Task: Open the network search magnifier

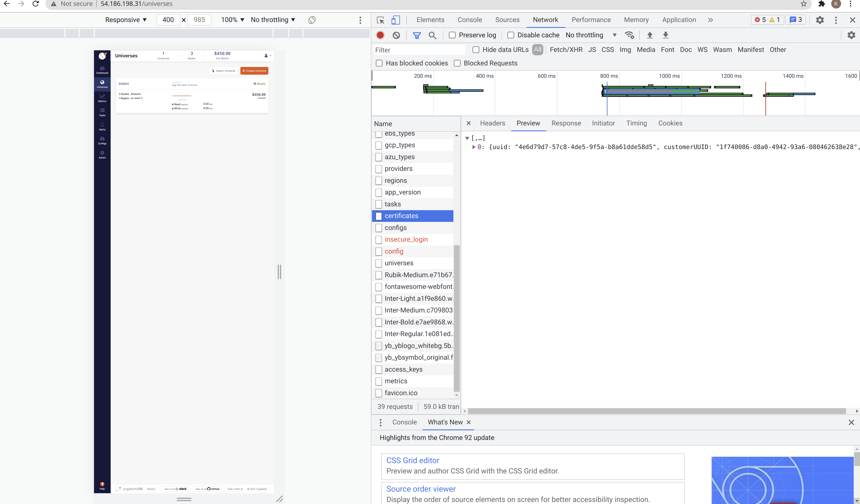Action: click(x=432, y=35)
